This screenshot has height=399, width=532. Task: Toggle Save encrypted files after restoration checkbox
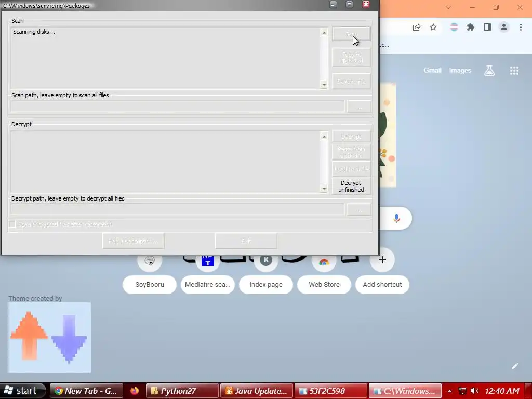pos(12,224)
